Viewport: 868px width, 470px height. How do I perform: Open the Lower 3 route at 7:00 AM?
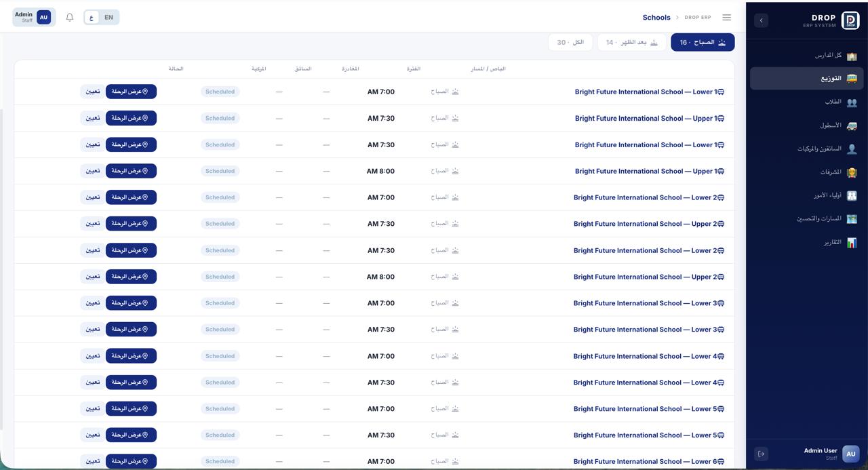(x=649, y=303)
